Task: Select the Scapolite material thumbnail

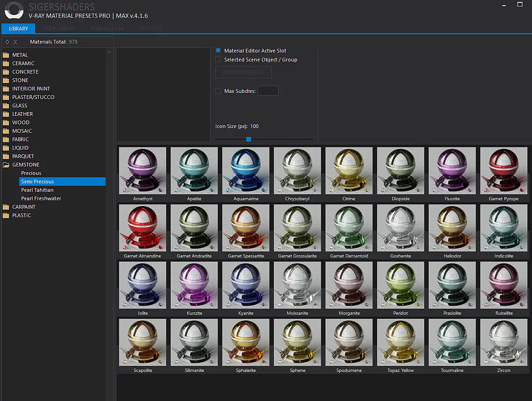Action: tap(143, 342)
